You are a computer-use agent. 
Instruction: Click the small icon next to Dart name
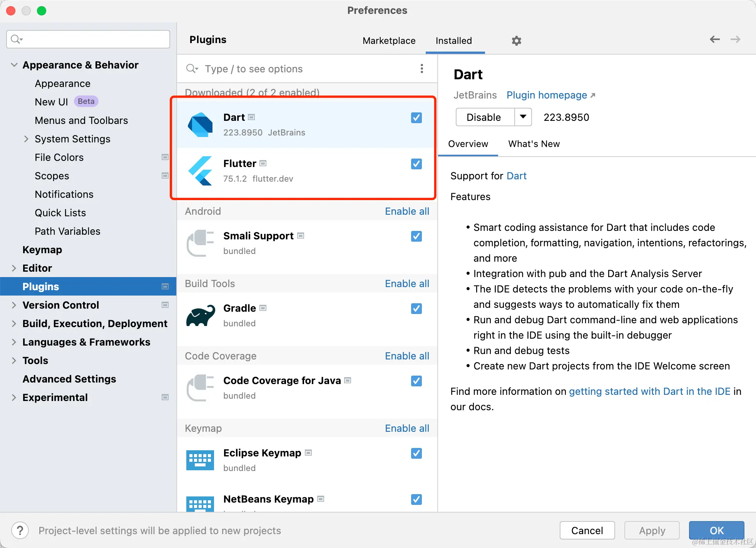[x=251, y=117]
